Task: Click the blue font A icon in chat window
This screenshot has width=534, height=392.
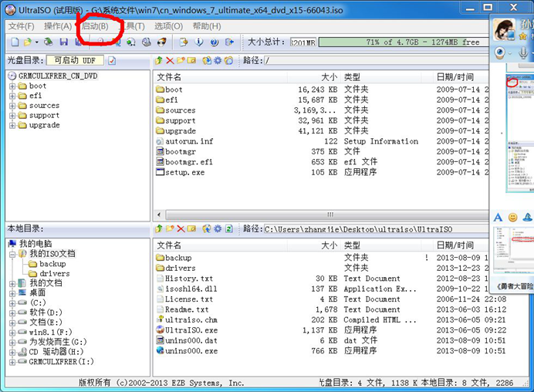Action: point(498,218)
